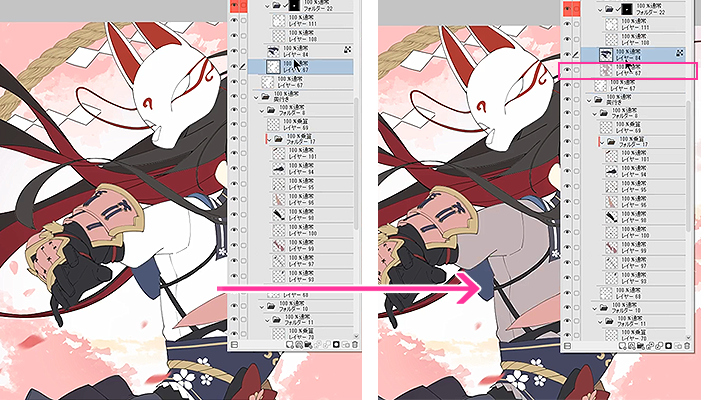
Task: Click the apply mask to layer icon in right panel
Action: [678, 346]
